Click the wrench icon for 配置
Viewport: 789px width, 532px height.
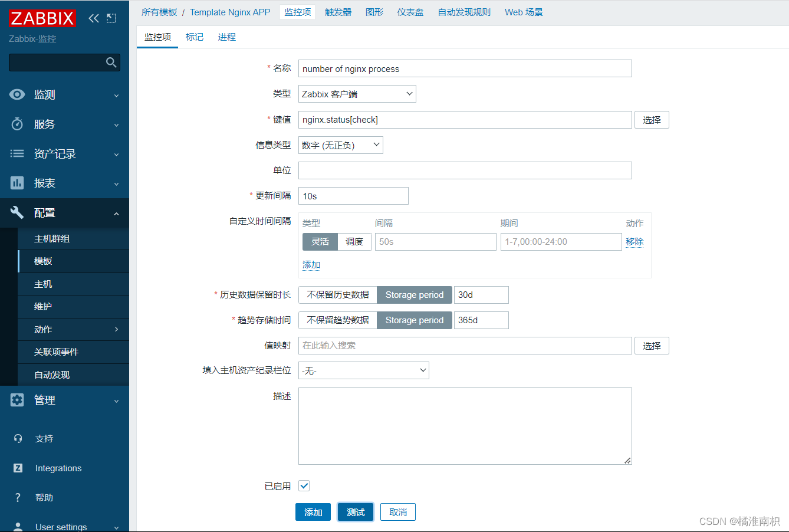tap(17, 212)
